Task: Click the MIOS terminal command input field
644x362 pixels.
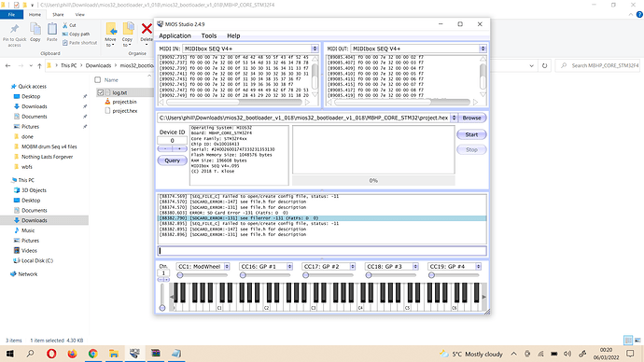Action: coord(322,251)
